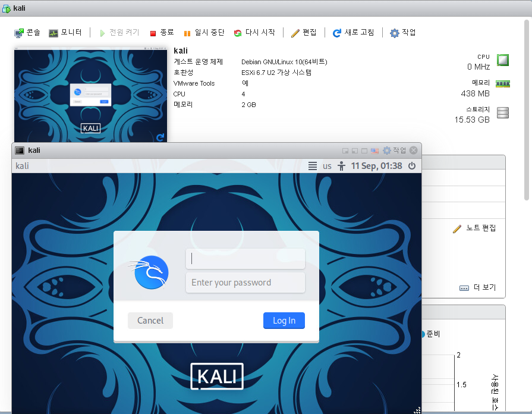Click 'Debian GNU/Linux 10(64비트)' guest OS value
The height and width of the screenshot is (414, 532).
pyautogui.click(x=284, y=62)
